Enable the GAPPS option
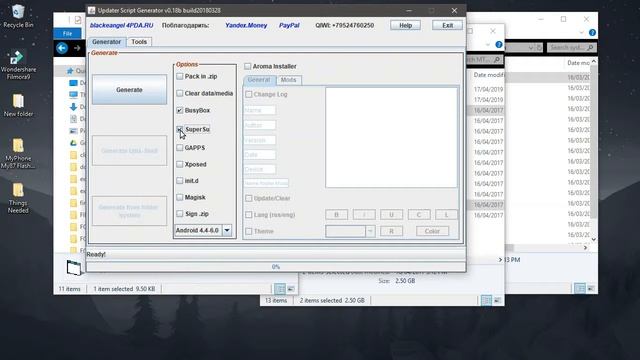 click(180, 148)
